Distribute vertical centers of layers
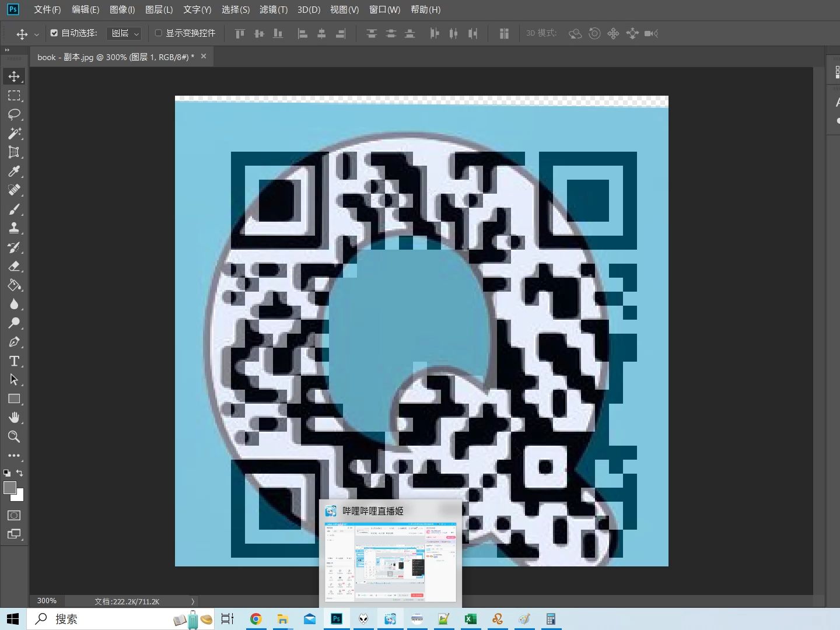This screenshot has height=630, width=840. pyautogui.click(x=391, y=34)
